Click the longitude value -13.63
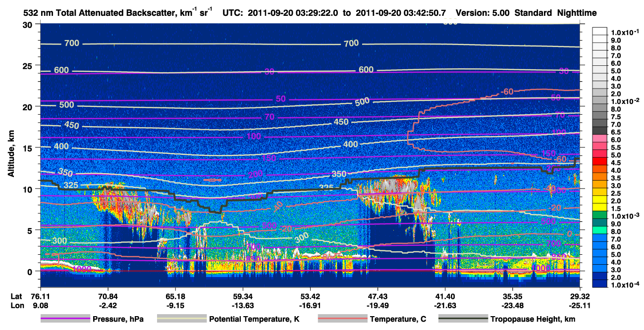This screenshot has width=644, height=330. (x=242, y=305)
